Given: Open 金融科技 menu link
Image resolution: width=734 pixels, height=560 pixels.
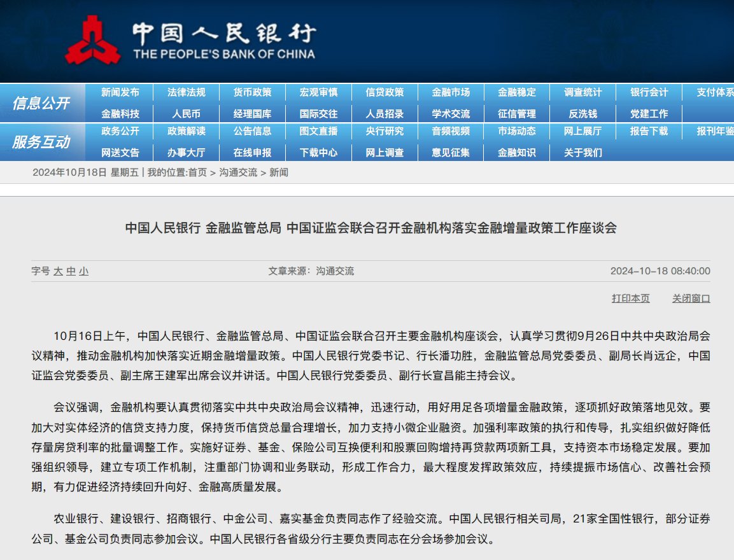Looking at the screenshot, I should [120, 114].
